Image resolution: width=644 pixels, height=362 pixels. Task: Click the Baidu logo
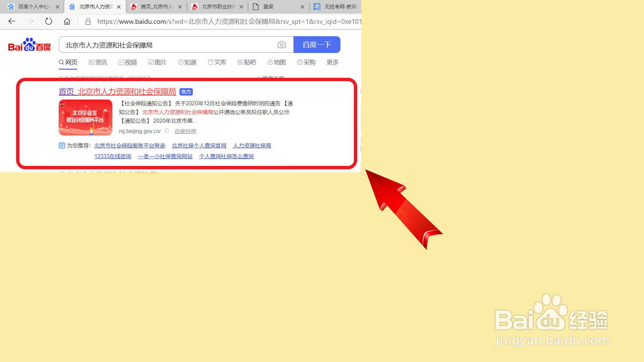(x=30, y=45)
